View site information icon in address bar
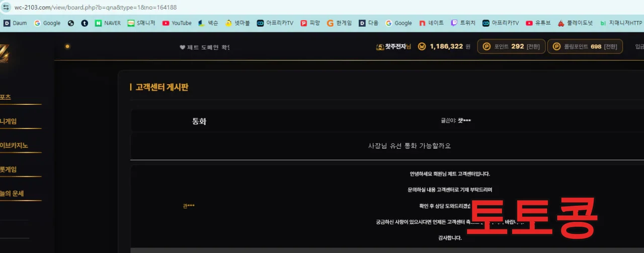 (6, 8)
